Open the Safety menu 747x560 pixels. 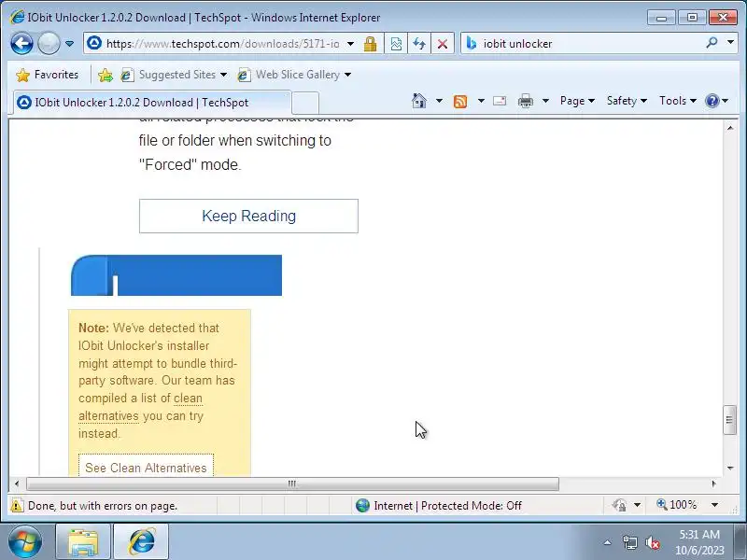pos(627,101)
